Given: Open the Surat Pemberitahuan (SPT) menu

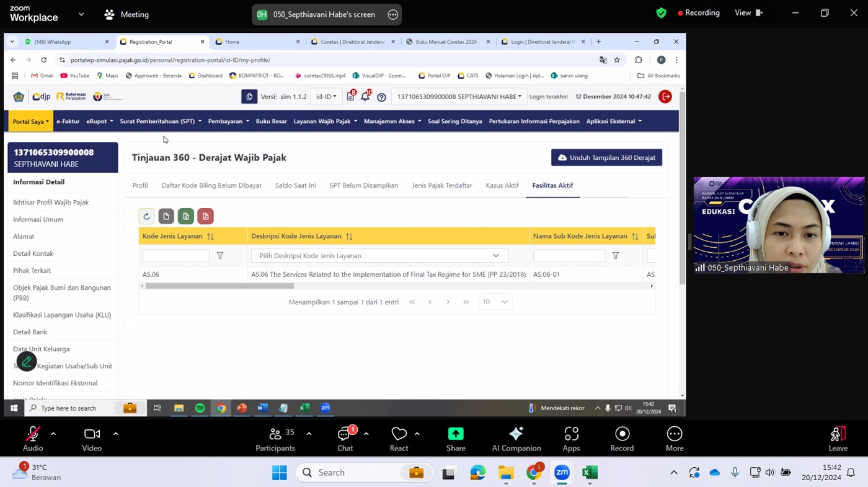Looking at the screenshot, I should pos(160,121).
